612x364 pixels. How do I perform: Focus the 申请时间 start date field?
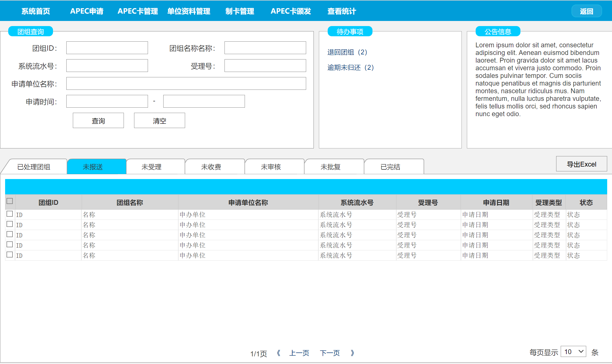107,101
